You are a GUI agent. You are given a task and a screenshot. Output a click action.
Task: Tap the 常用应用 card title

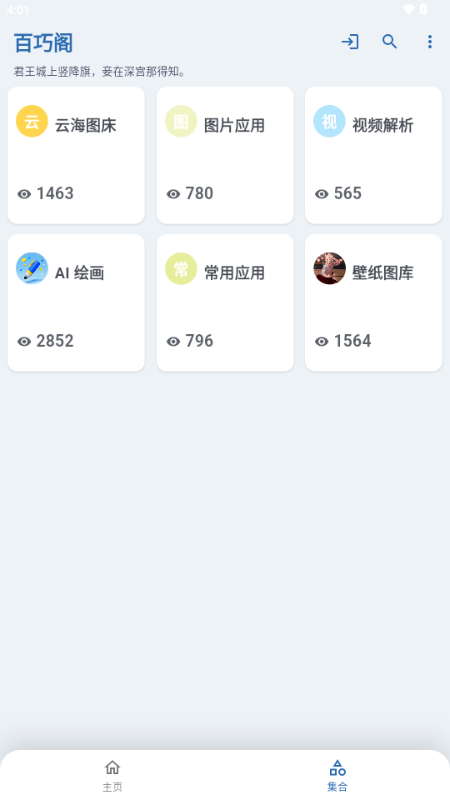click(x=234, y=273)
